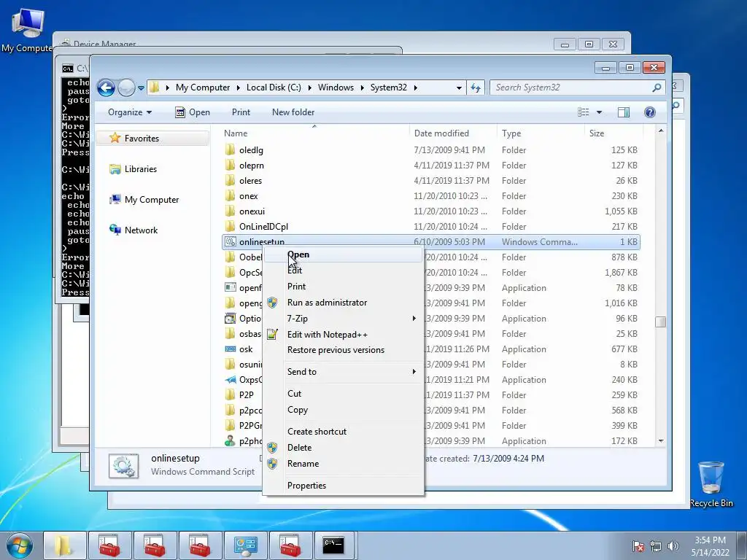Expand arrow after Local Disk (C:)
This screenshot has width=747, height=560.
[x=309, y=87]
